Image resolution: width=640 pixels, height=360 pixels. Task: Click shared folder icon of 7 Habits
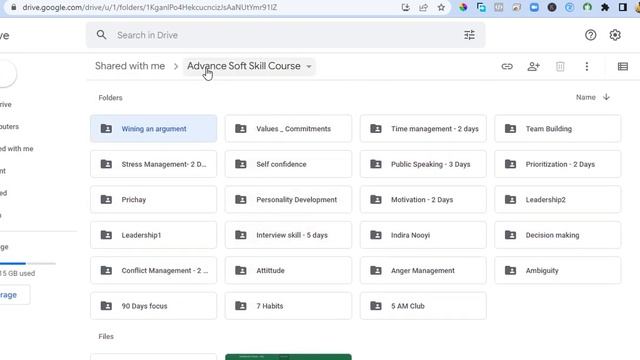coord(241,306)
